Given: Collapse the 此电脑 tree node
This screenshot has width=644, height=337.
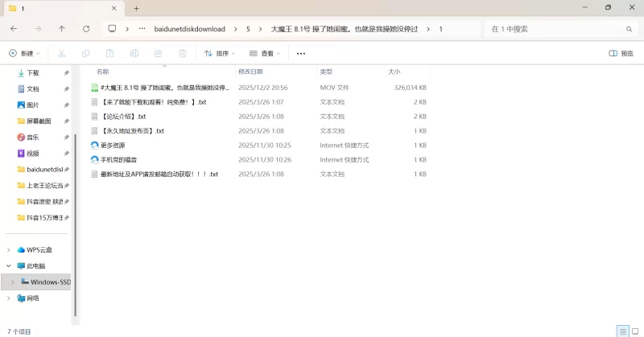Looking at the screenshot, I should tap(9, 265).
